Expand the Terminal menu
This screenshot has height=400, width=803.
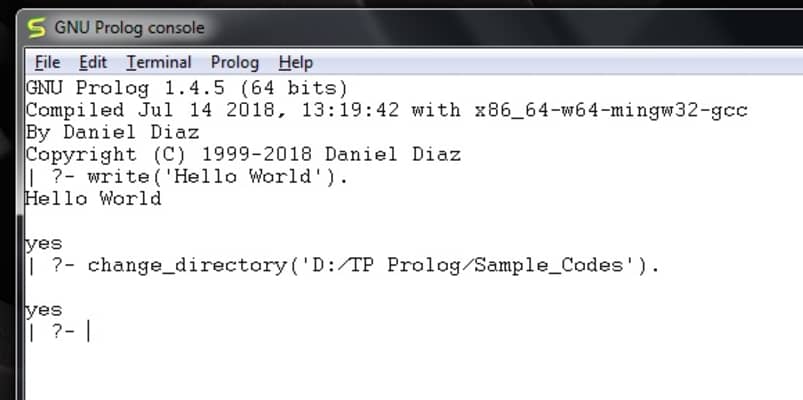click(158, 62)
